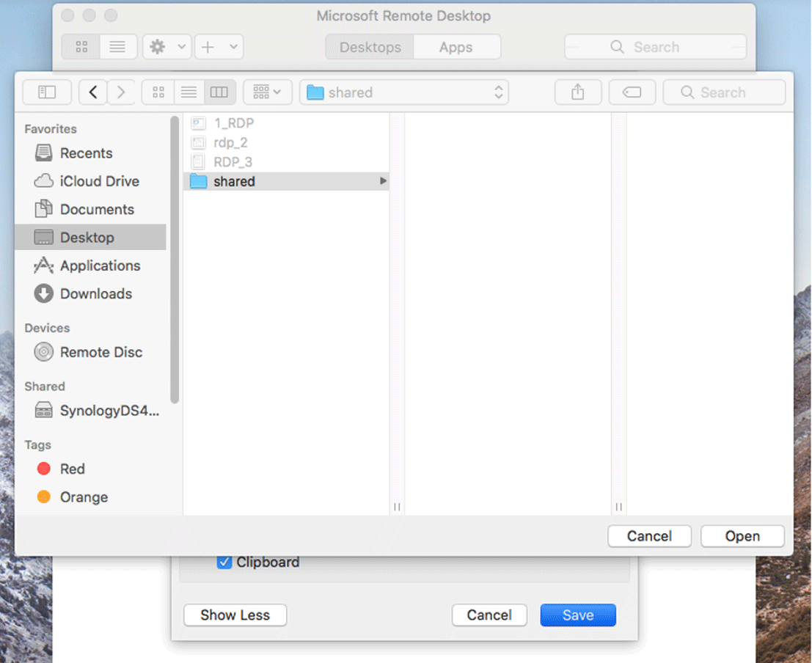Open the item grouping dropdown
The height and width of the screenshot is (663, 812).
[x=267, y=92]
